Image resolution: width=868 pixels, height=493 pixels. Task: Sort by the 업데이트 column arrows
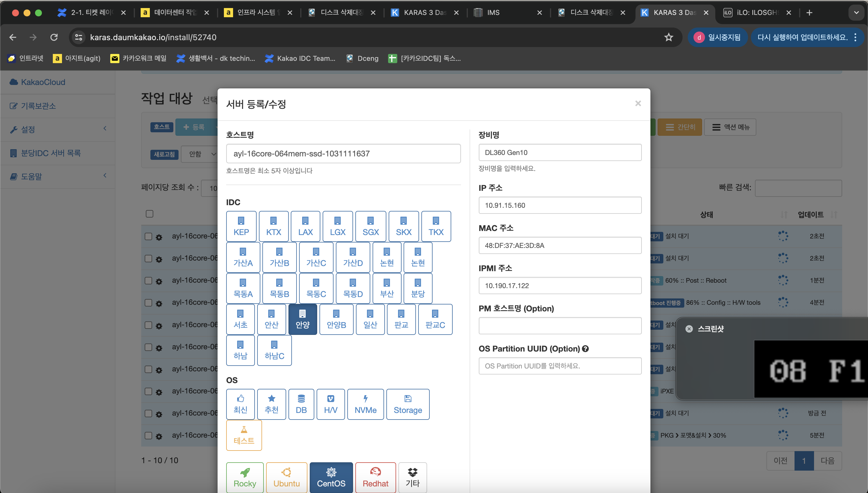(834, 214)
